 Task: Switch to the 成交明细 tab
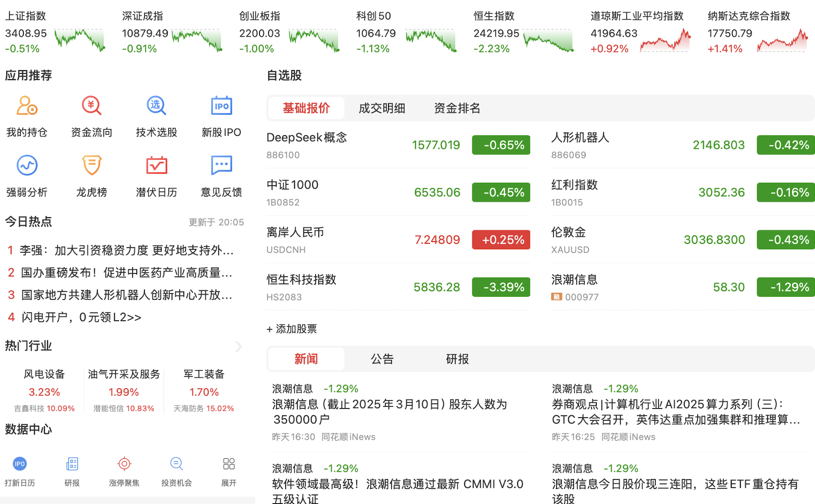click(x=382, y=108)
